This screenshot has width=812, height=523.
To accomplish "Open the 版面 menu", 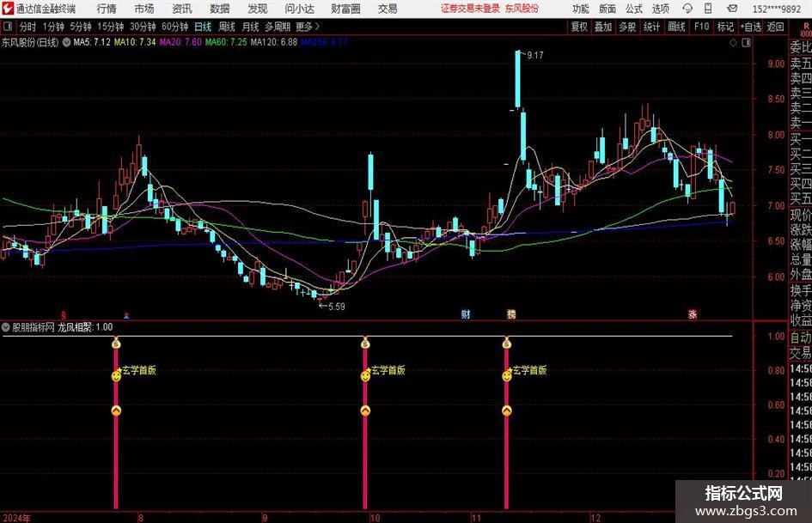I will point(607,9).
